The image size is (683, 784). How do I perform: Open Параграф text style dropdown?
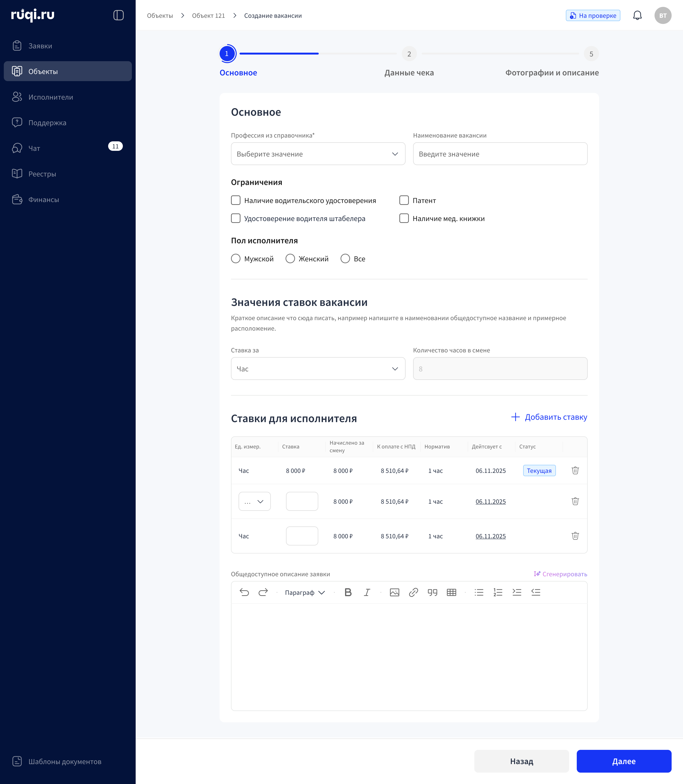point(305,592)
